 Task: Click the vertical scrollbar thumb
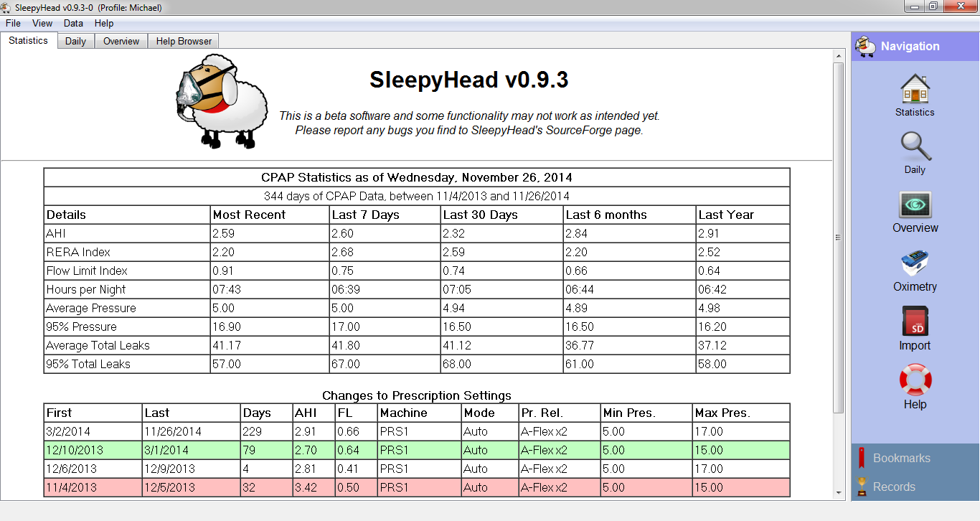tap(839, 237)
